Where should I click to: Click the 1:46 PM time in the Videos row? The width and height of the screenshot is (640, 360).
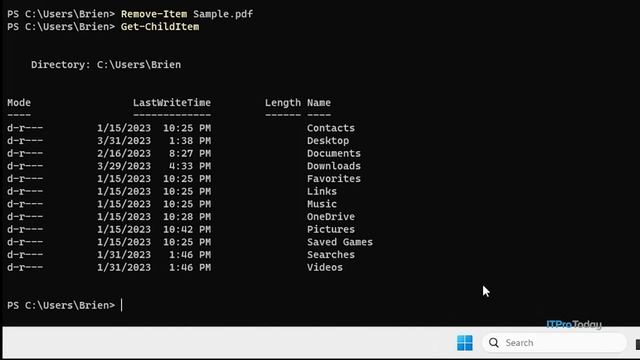click(x=190, y=267)
